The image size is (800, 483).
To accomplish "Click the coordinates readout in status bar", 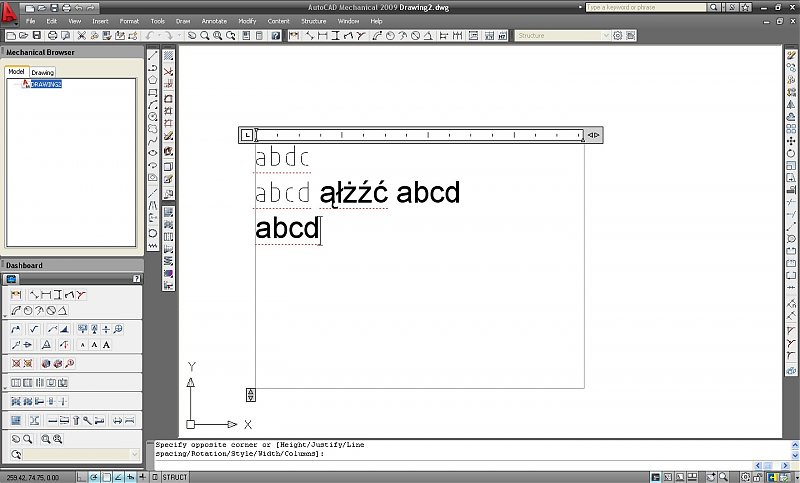I will (x=33, y=478).
